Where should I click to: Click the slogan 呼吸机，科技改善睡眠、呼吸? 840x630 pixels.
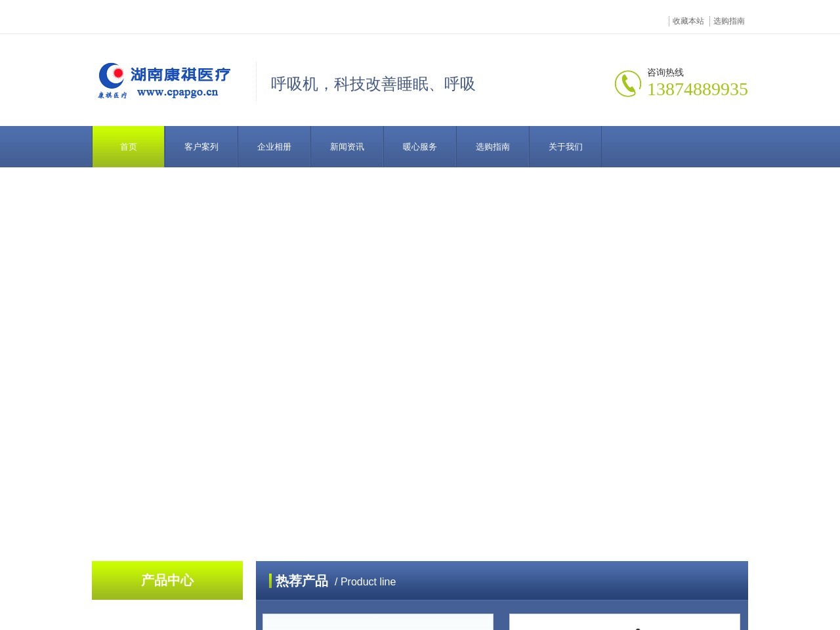click(373, 84)
